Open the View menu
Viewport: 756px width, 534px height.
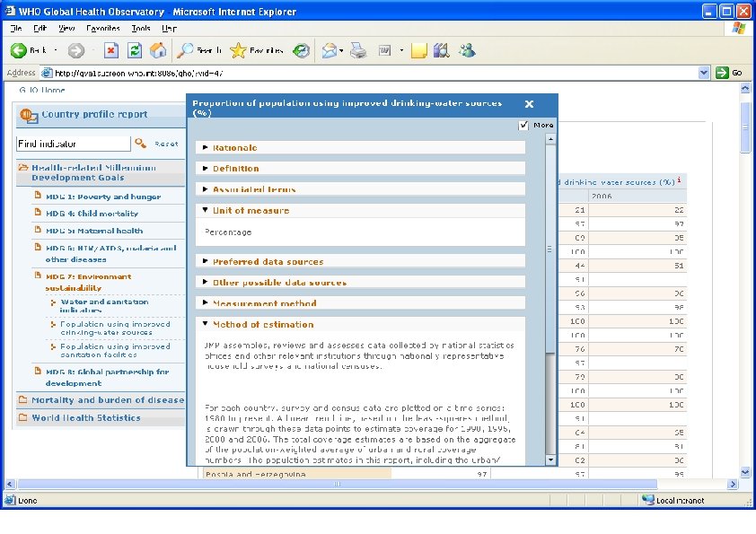pyautogui.click(x=66, y=28)
